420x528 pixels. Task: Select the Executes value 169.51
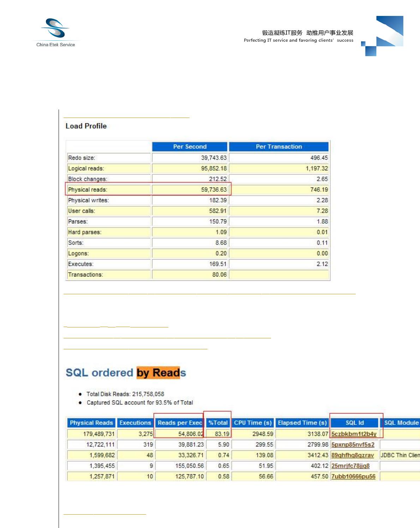218,264
